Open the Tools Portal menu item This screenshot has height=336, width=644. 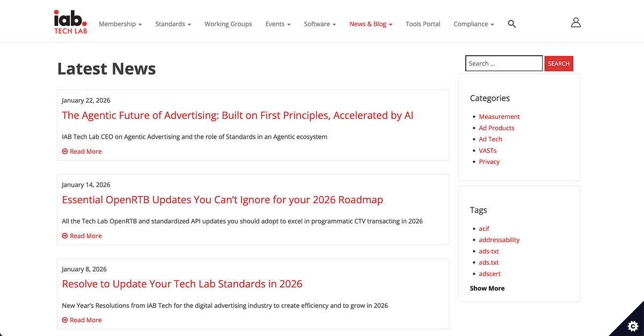423,24
